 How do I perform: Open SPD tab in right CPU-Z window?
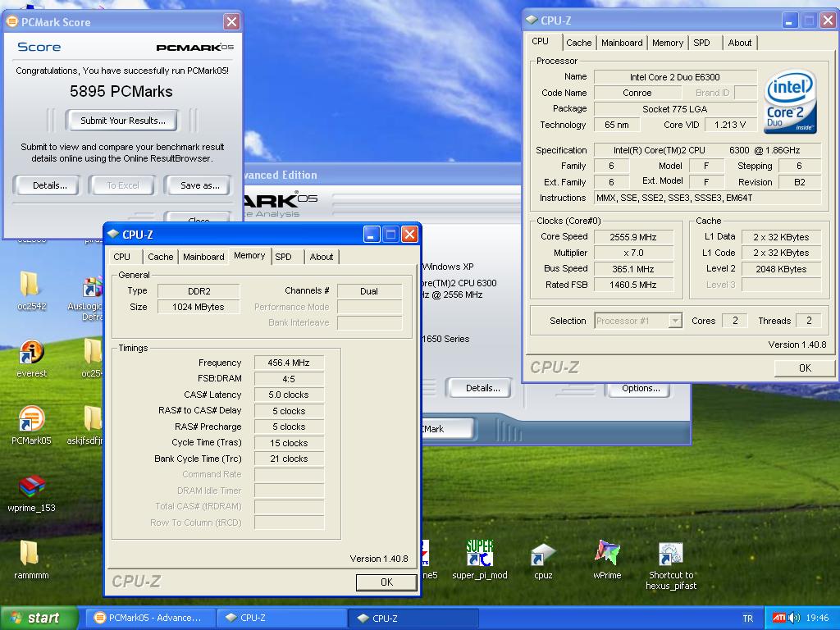[x=701, y=43]
